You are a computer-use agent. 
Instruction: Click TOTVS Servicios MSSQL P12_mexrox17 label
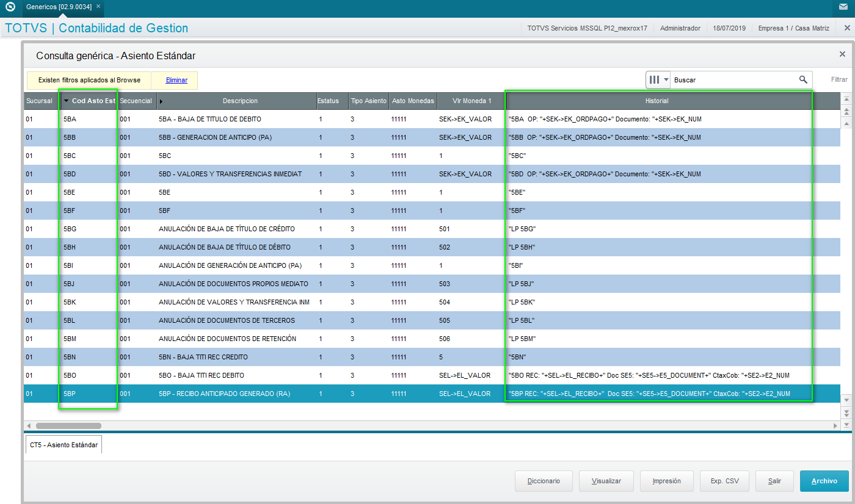pyautogui.click(x=588, y=28)
